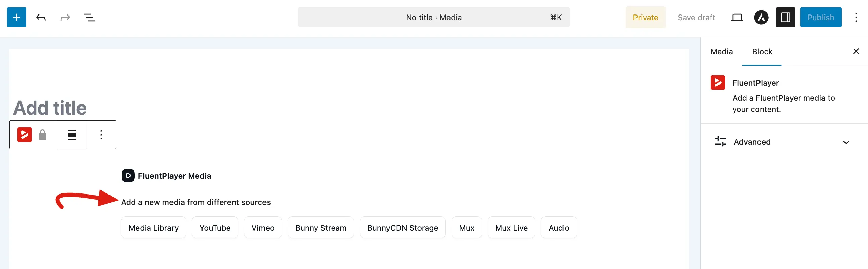This screenshot has height=269, width=868.
Task: Switch to the Block sidebar tab
Action: tap(762, 52)
